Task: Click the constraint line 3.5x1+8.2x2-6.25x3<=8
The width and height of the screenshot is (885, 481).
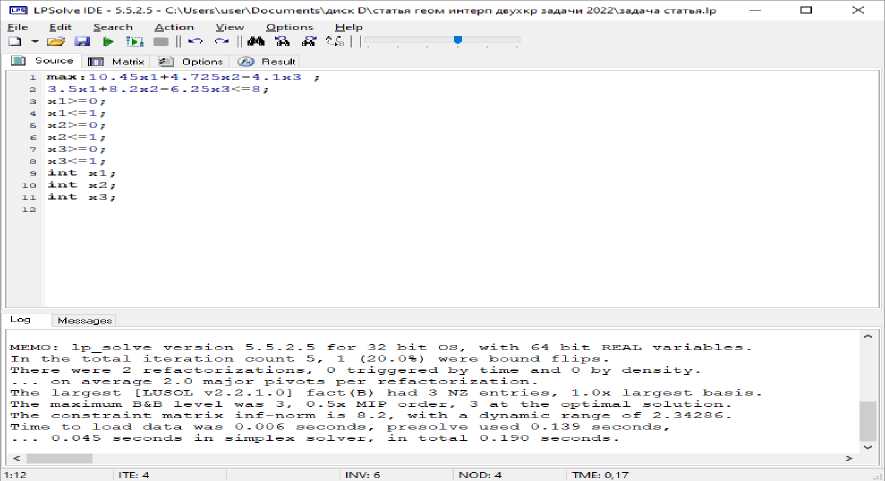Action: (158, 89)
